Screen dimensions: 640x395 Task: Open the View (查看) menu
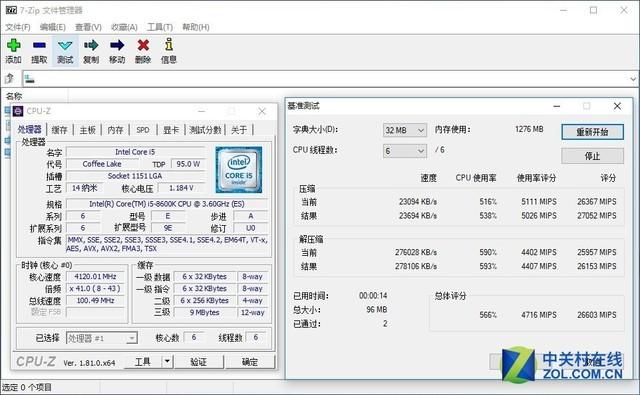[88, 27]
